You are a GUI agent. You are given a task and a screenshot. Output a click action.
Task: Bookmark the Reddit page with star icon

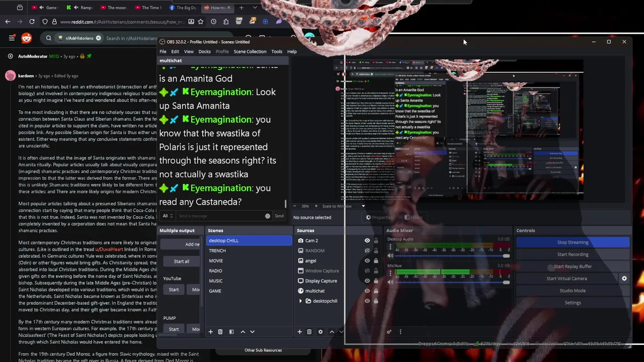click(x=201, y=22)
